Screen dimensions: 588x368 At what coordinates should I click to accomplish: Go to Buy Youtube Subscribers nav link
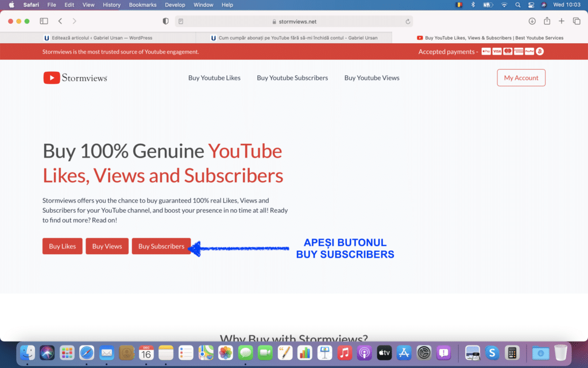292,78
